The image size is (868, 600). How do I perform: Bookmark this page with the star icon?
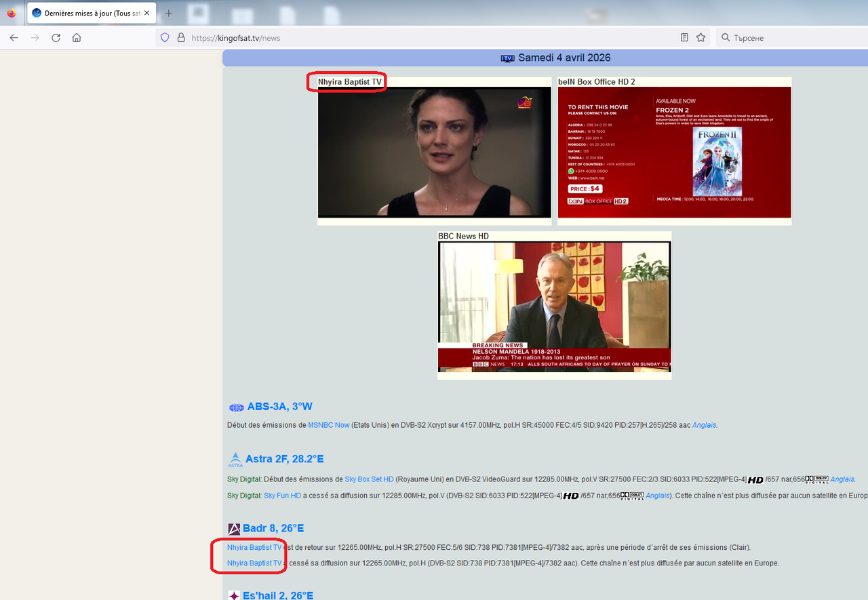click(701, 38)
